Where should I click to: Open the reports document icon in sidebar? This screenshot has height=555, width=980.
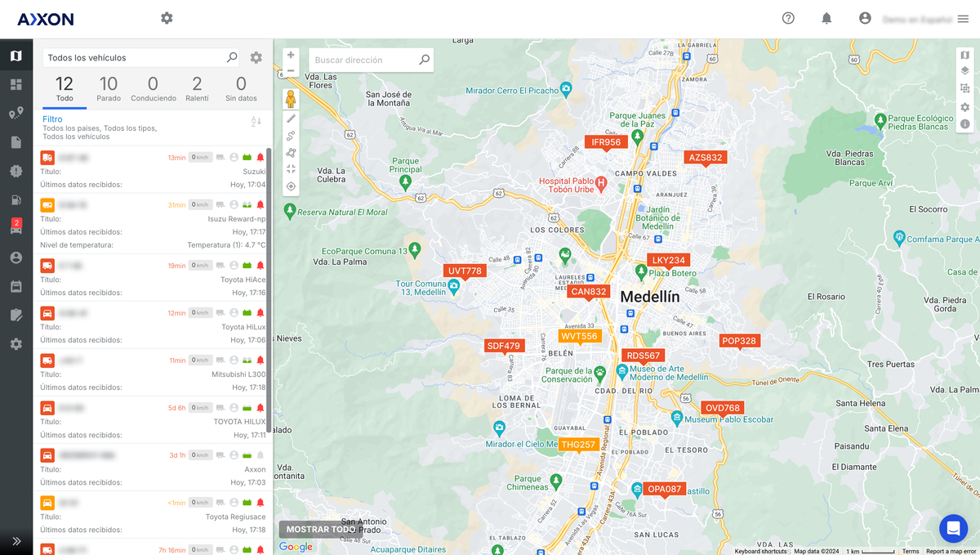[16, 142]
